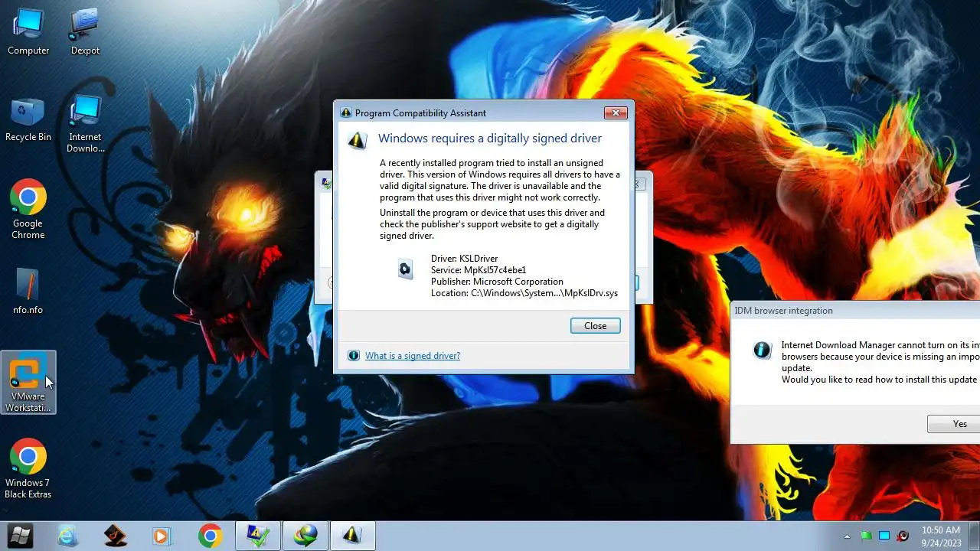Viewport: 980px width, 551px height.
Task: Select the nfo.nfo file icon
Action: [x=28, y=292]
